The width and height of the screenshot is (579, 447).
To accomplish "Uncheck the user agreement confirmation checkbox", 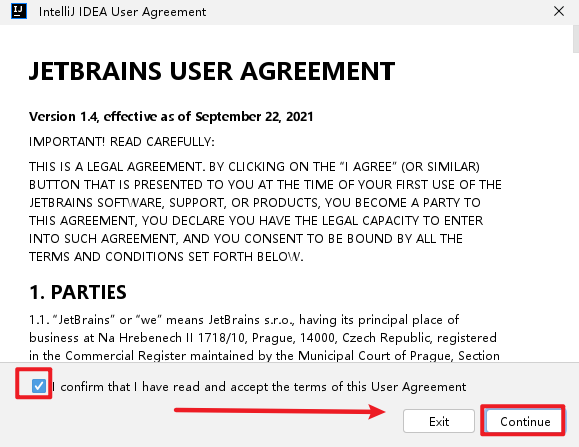I will click(38, 386).
